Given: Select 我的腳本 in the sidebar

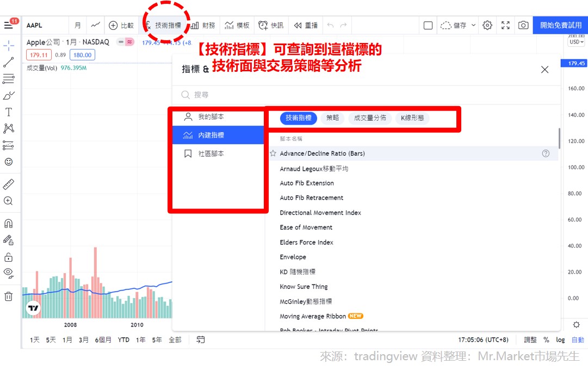Looking at the screenshot, I should pos(218,116).
